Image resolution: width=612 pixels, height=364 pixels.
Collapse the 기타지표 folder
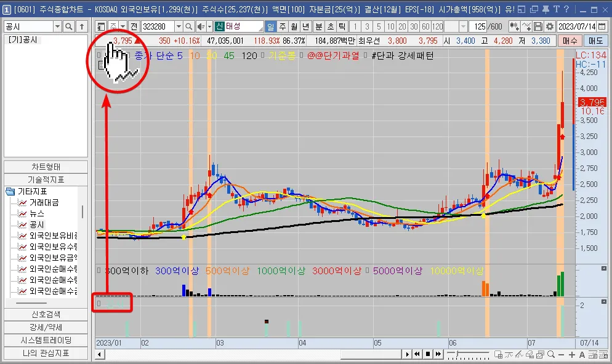click(10, 191)
